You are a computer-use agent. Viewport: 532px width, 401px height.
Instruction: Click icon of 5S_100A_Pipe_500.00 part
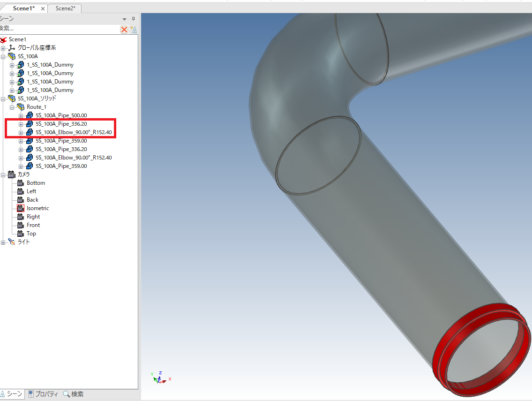[30, 115]
